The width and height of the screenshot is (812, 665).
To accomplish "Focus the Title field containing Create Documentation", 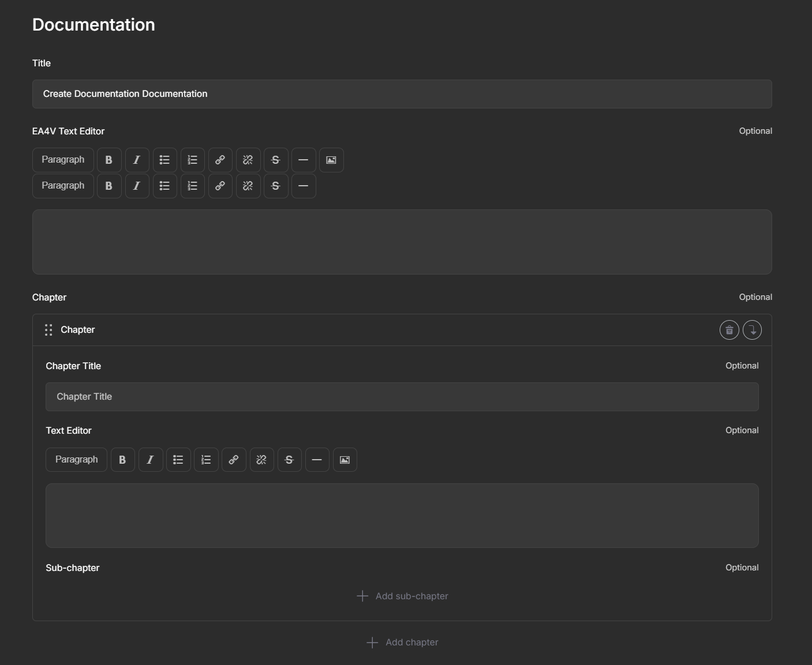I will point(402,94).
